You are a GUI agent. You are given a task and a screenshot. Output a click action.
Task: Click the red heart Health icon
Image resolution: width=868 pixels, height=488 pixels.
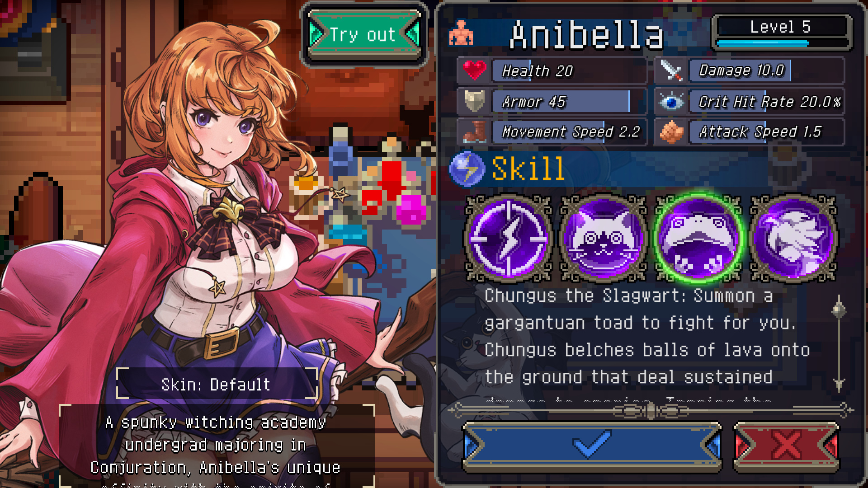[x=474, y=70]
